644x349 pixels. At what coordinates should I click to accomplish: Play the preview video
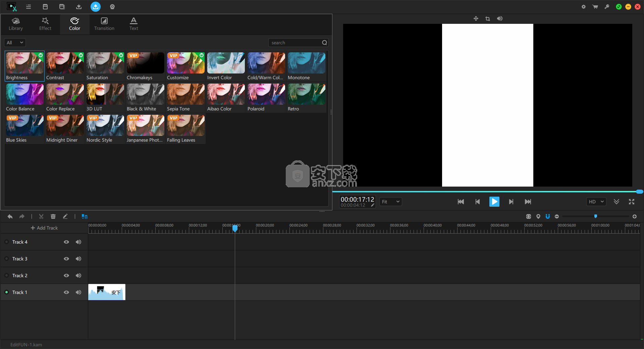[x=494, y=202]
